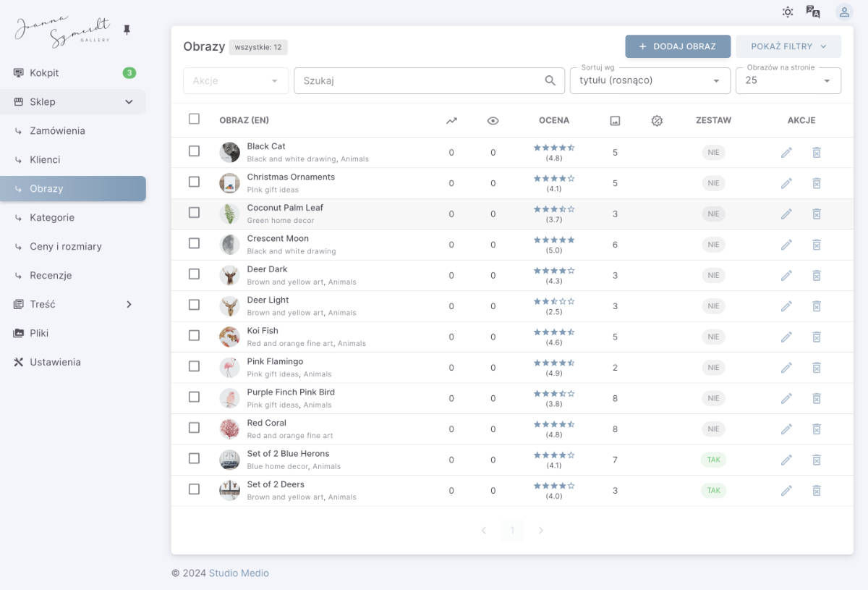Delete the Black Cat painting
868x590 pixels.
[x=817, y=153]
